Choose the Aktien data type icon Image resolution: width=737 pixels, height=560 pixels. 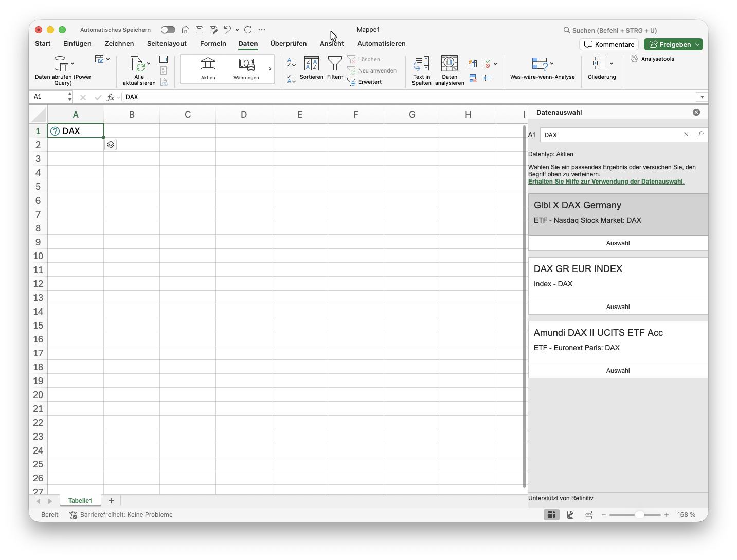(x=208, y=64)
